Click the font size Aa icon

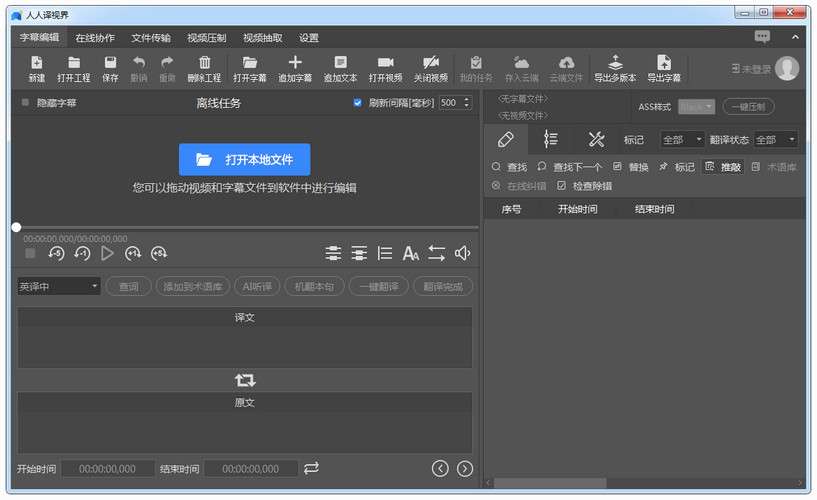pyautogui.click(x=411, y=254)
